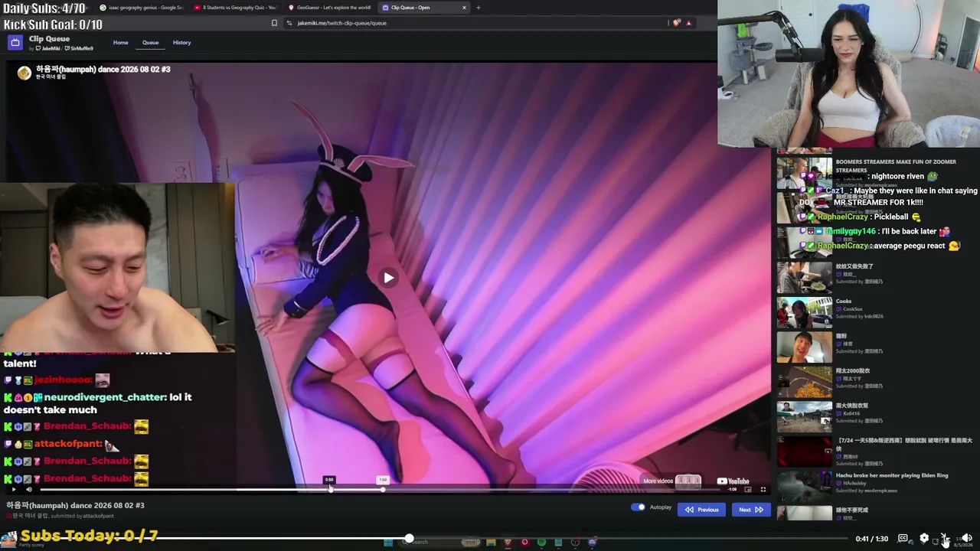The height and width of the screenshot is (551, 980).
Task: Open the 南大俠脫衣幫 clip thumbnail
Action: click(805, 417)
